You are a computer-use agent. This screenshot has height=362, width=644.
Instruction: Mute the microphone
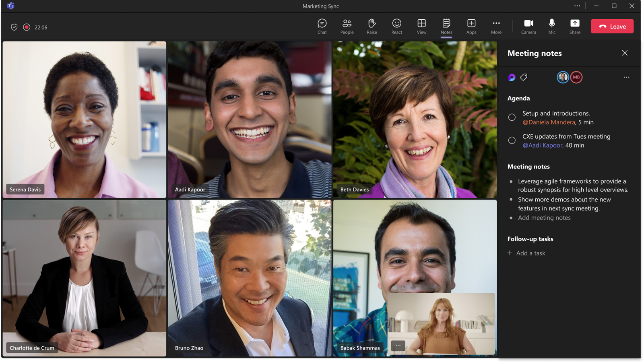551,26
